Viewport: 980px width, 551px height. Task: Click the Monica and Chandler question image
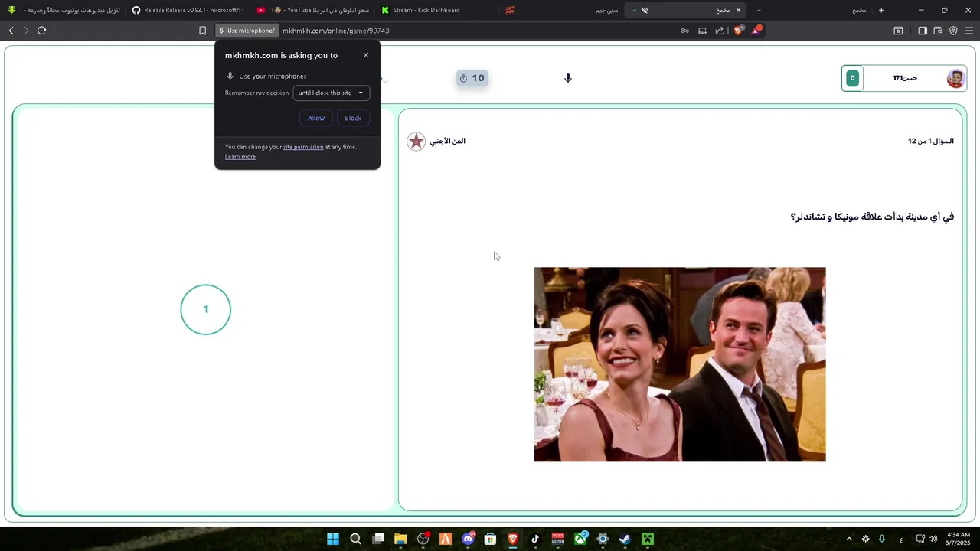[680, 364]
